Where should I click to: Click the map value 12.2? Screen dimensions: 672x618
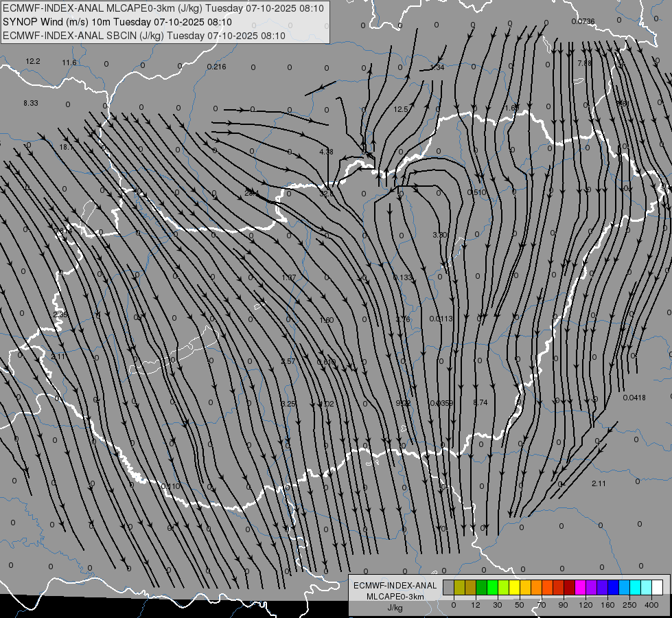coord(32,61)
